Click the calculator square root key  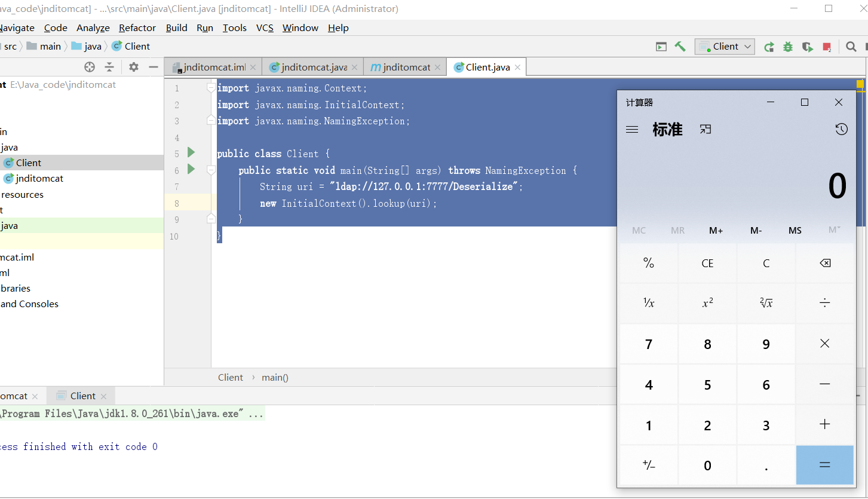coord(766,303)
